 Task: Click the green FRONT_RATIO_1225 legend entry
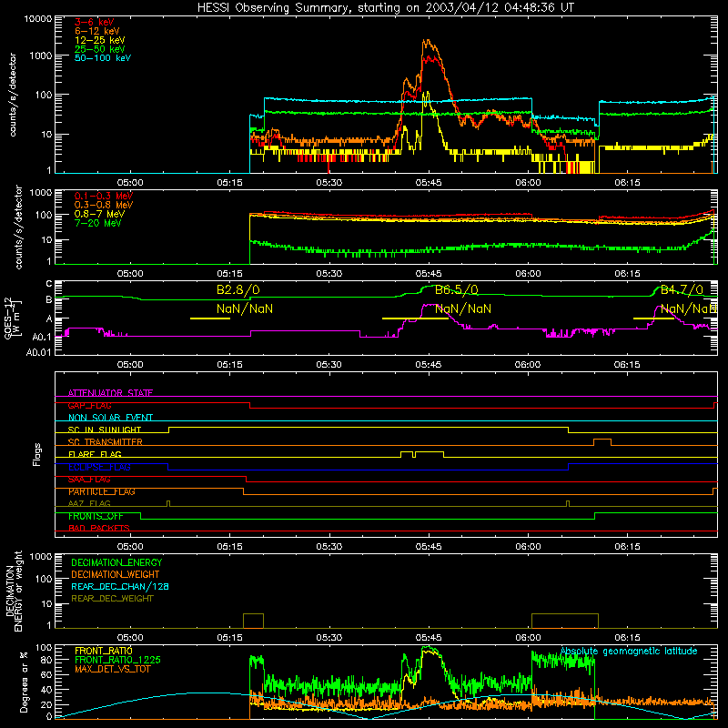tap(118, 660)
